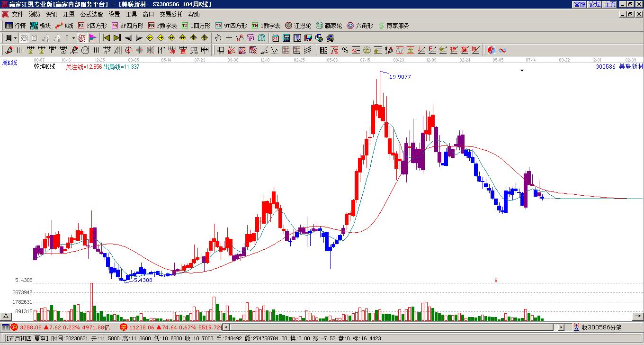Open the 公式选股 menu
Image resolution: width=644 pixels, height=345 pixels.
[x=91, y=14]
